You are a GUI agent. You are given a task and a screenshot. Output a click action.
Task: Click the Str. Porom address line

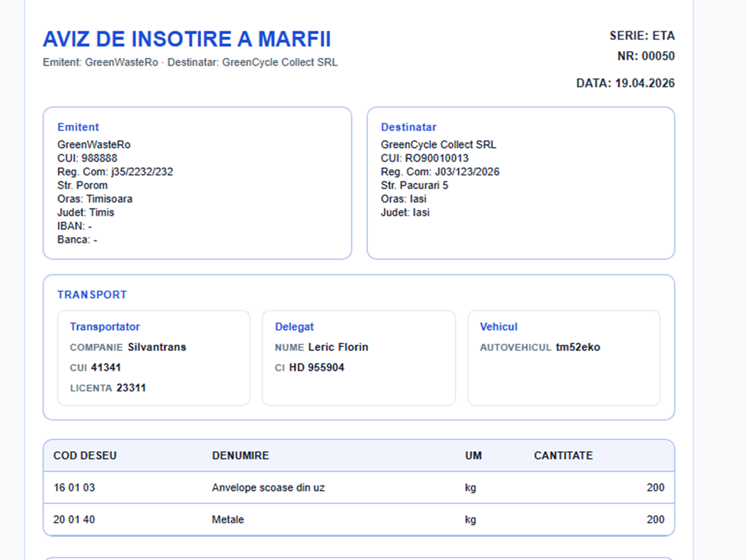pos(82,185)
